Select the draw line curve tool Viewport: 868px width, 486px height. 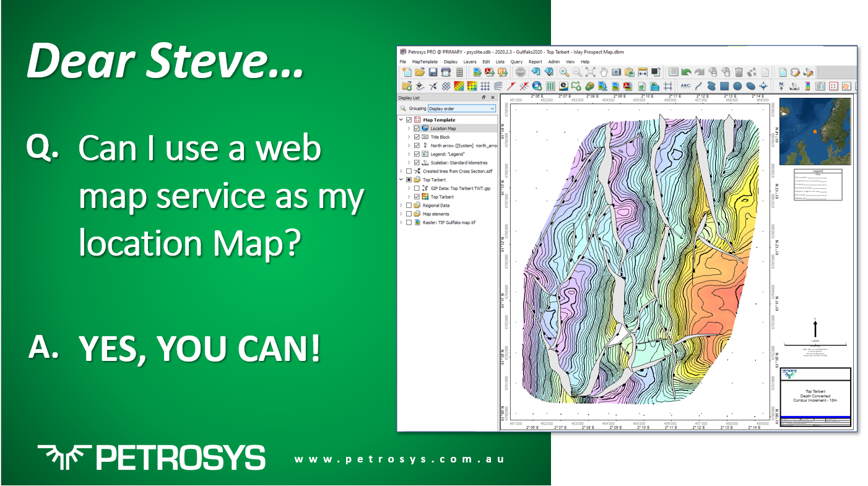(x=698, y=86)
